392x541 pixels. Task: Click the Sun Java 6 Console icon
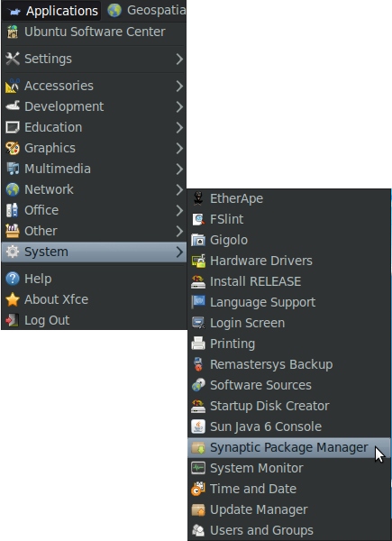point(198,426)
